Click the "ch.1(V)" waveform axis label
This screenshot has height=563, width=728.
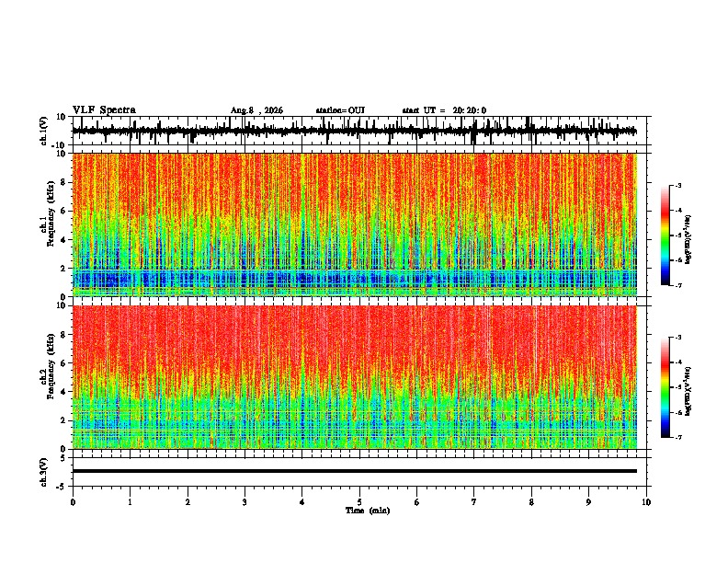[x=44, y=131]
